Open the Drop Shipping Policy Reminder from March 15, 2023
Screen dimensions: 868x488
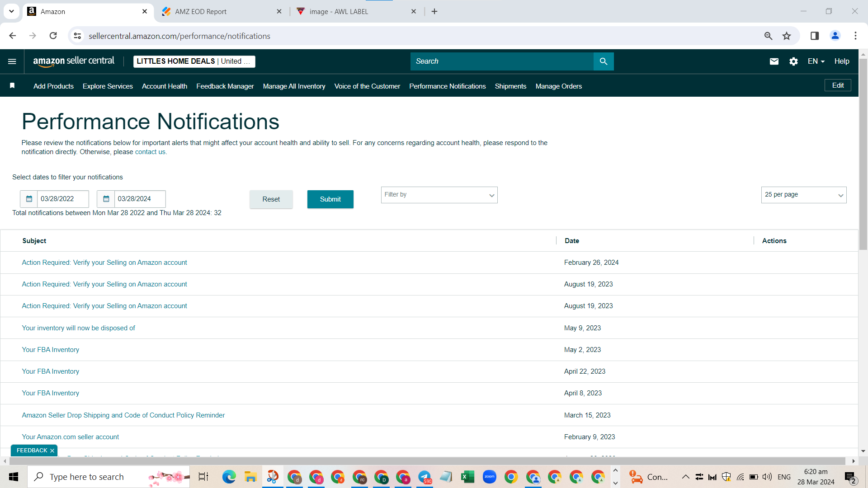click(x=123, y=415)
